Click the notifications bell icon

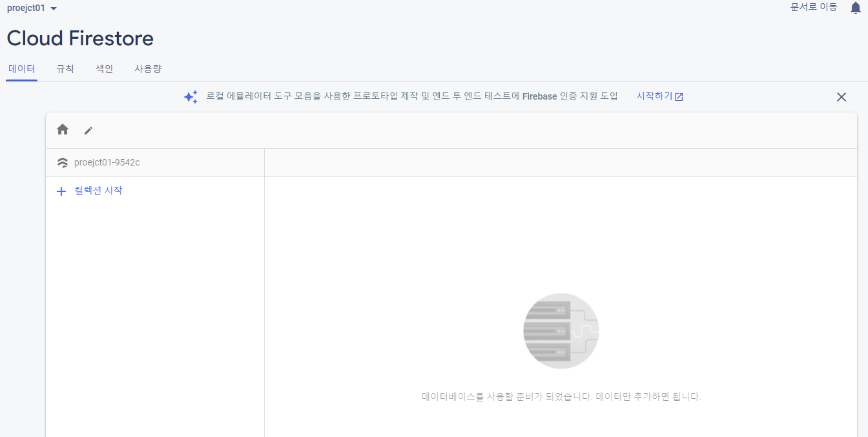[x=856, y=8]
